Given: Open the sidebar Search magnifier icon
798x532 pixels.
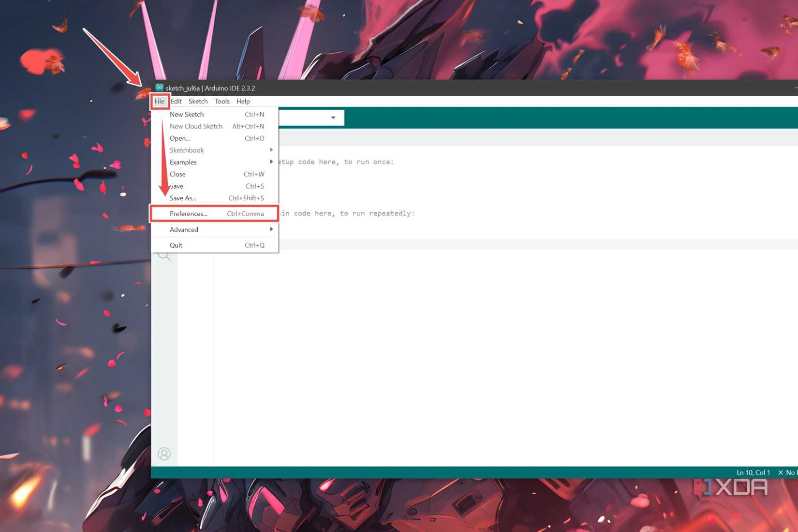Looking at the screenshot, I should [164, 256].
